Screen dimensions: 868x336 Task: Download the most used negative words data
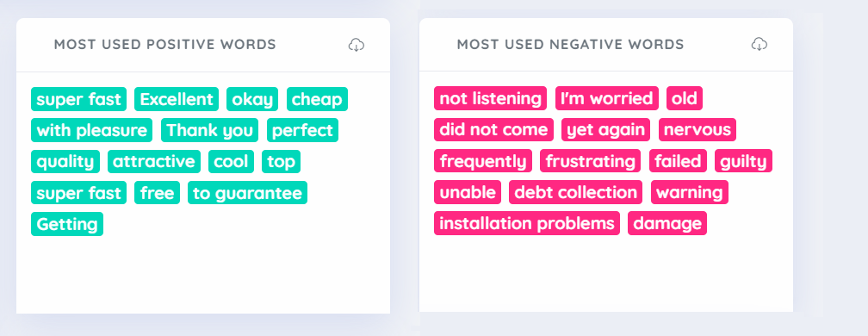pos(759,44)
